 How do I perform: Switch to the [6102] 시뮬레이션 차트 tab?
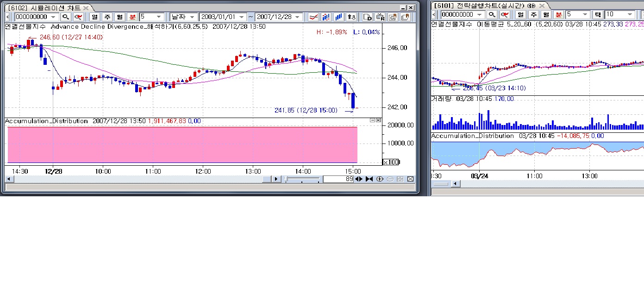click(44, 8)
